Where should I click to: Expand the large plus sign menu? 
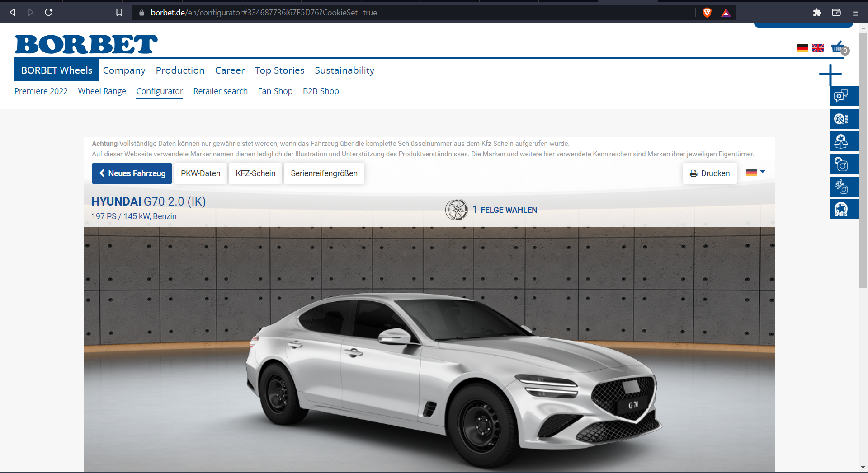830,74
